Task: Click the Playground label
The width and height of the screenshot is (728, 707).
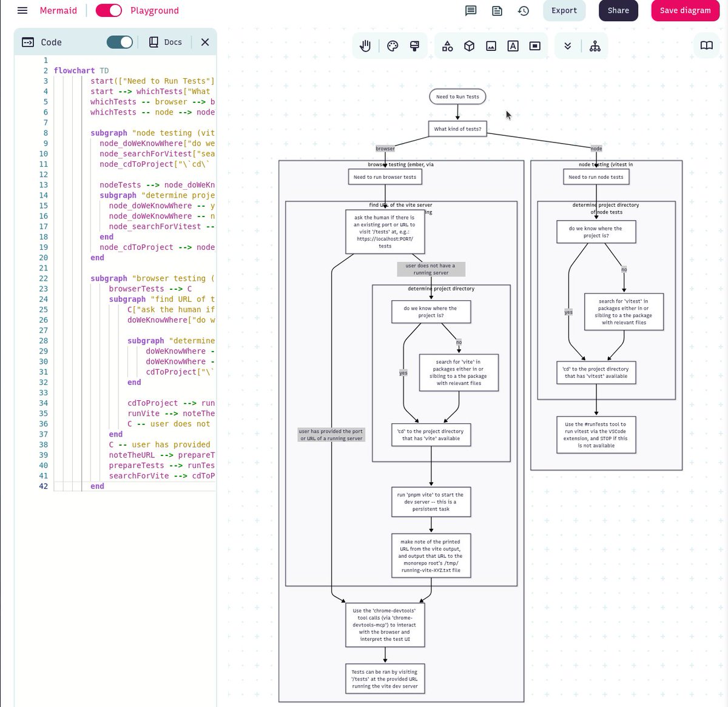Action: tap(155, 10)
